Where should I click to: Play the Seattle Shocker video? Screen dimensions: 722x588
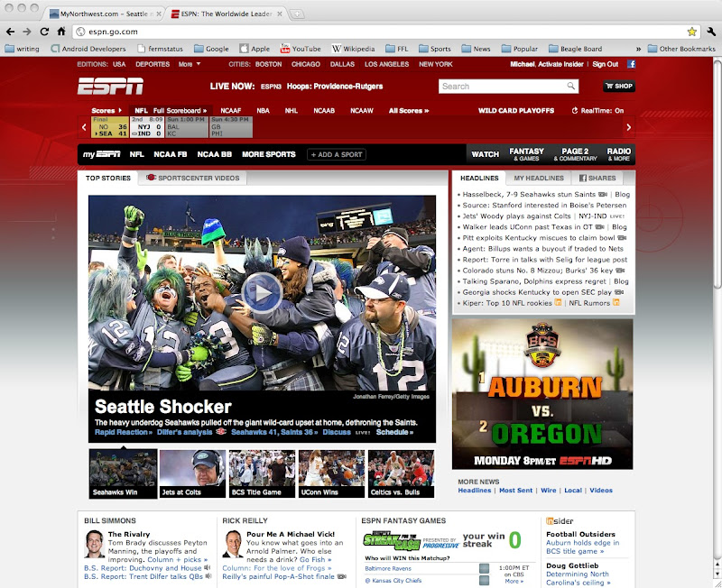coord(262,293)
